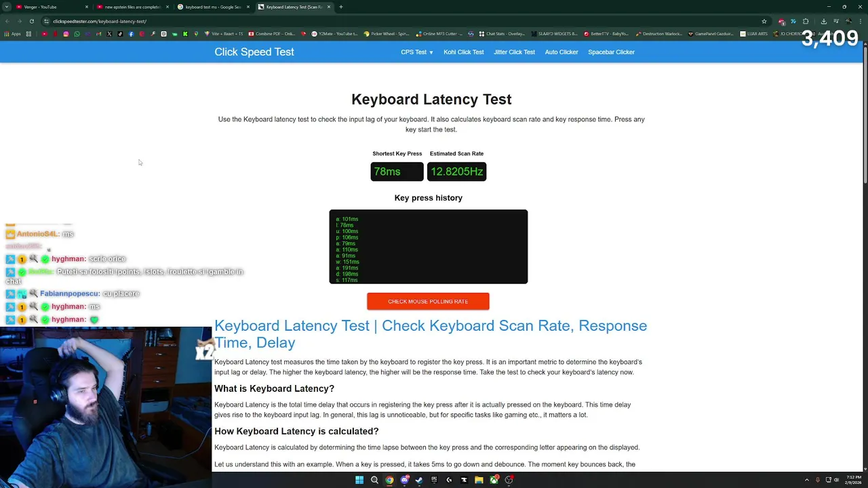The height and width of the screenshot is (488, 868).
Task: Click site info icon in address bar
Action: click(x=46, y=21)
